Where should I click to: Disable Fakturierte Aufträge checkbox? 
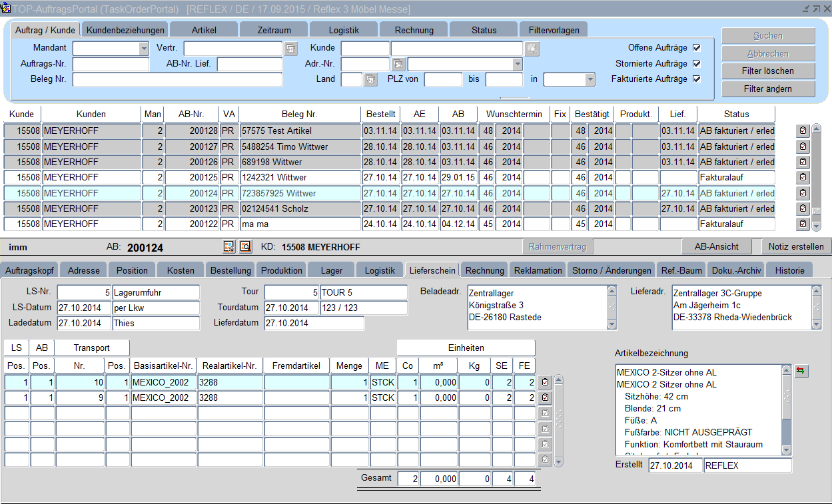point(697,79)
